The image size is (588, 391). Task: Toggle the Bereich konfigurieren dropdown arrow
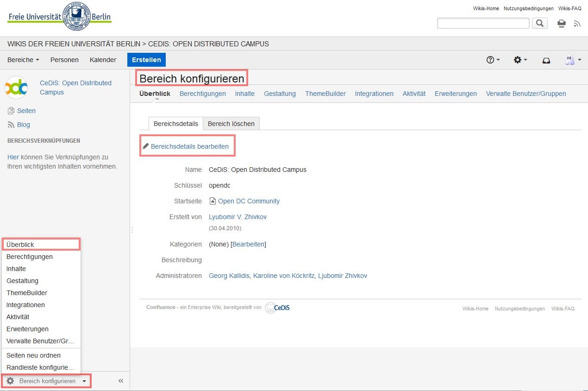pyautogui.click(x=84, y=381)
